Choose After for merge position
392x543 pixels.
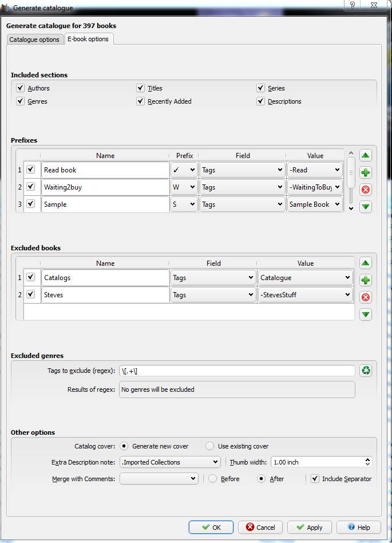pyautogui.click(x=261, y=479)
